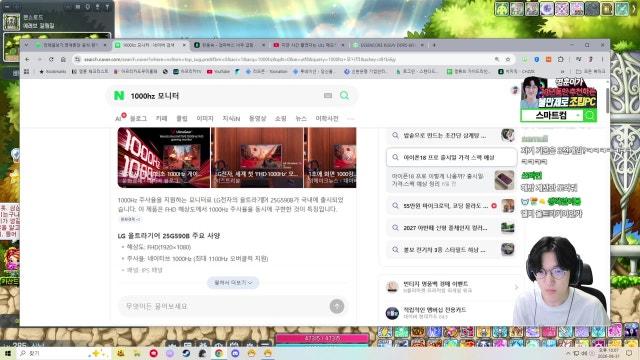Viewport: 640px width, 360px height.
Task: Open the YouTube bookmark in bookmarks bar
Action: [218, 71]
